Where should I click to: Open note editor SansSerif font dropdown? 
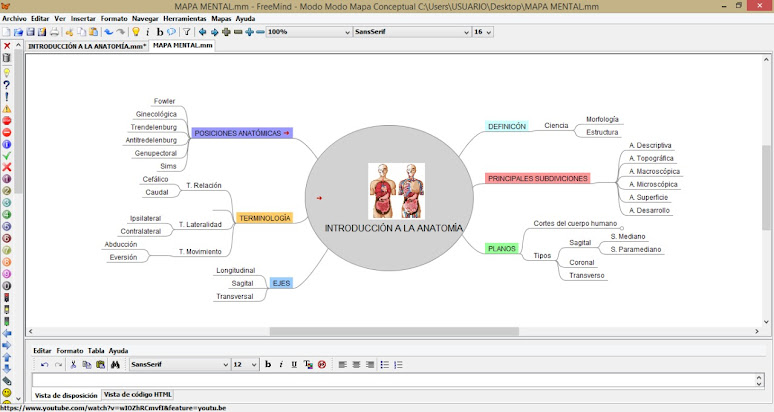(x=179, y=365)
